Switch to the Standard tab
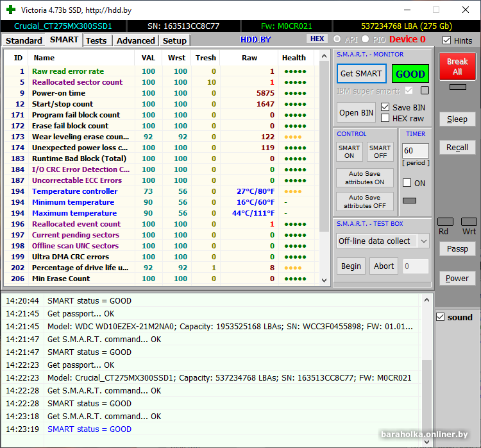 [x=24, y=40]
